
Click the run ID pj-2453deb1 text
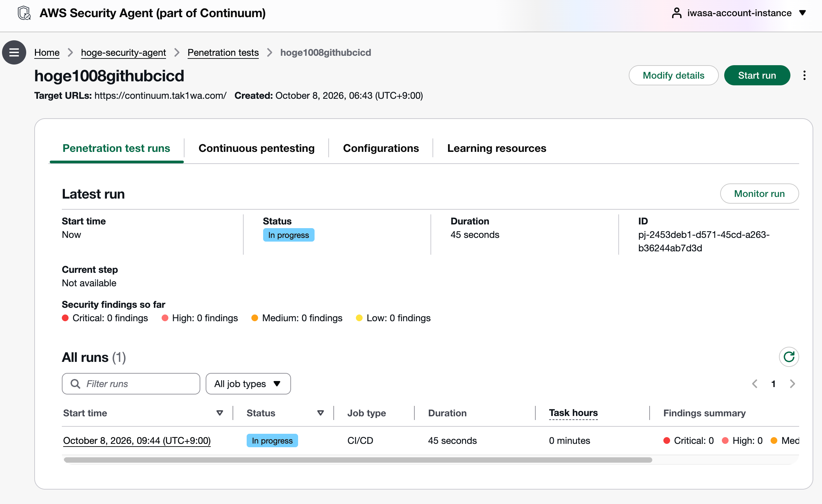704,241
